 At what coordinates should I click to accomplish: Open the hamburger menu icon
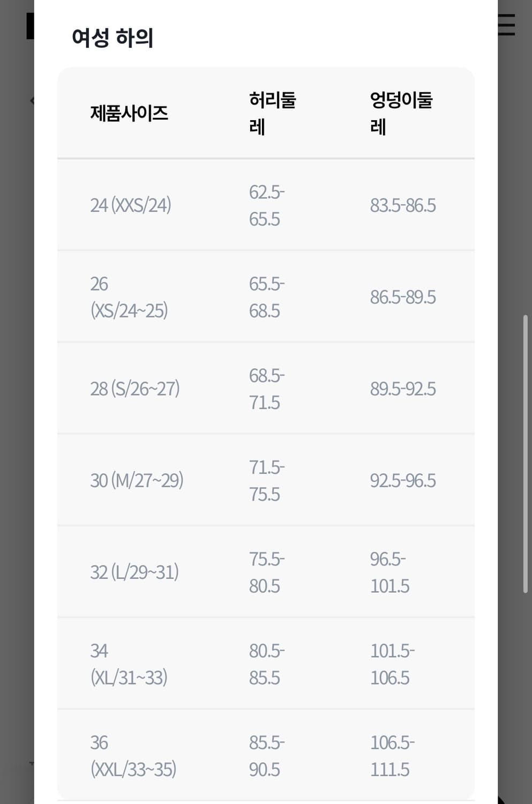(x=507, y=25)
